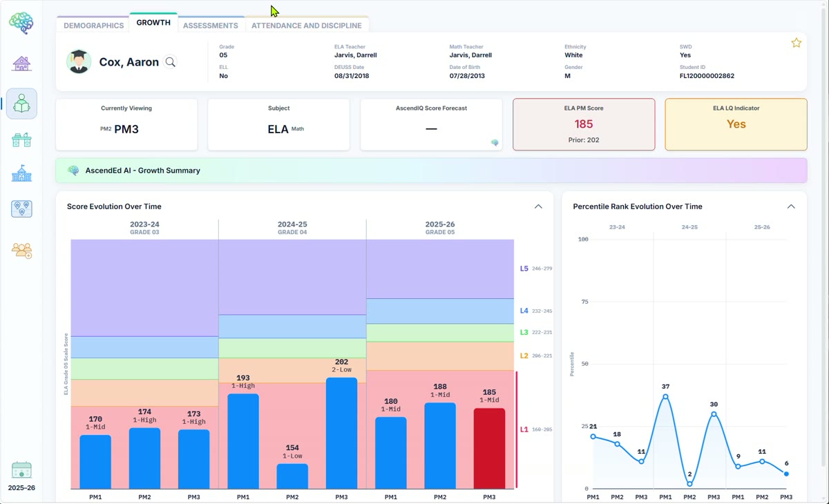Click the 174 1-High bar
829x504 pixels.
tap(144, 458)
